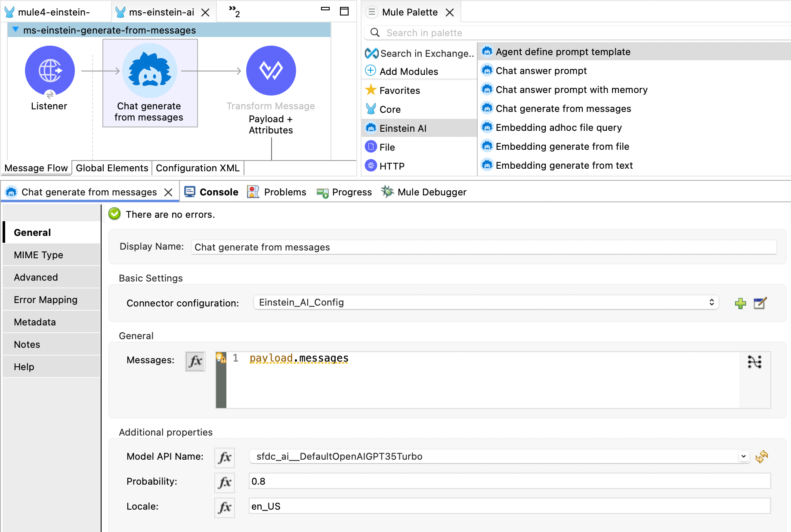Toggle expression mode for Locale
791x532 pixels.
pos(225,507)
